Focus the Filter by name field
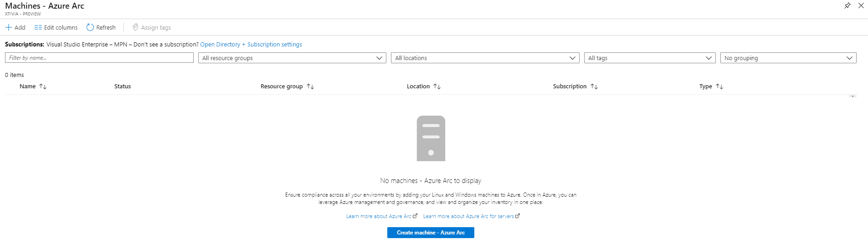 point(99,58)
